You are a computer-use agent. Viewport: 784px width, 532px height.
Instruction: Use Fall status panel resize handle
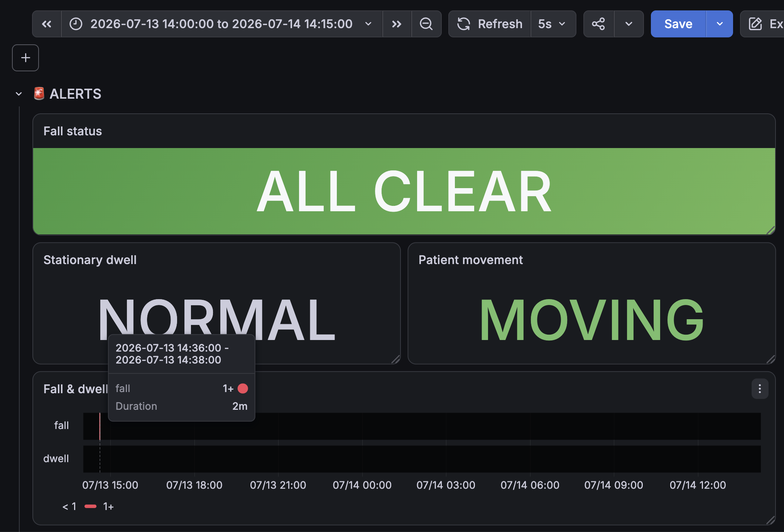(x=770, y=230)
